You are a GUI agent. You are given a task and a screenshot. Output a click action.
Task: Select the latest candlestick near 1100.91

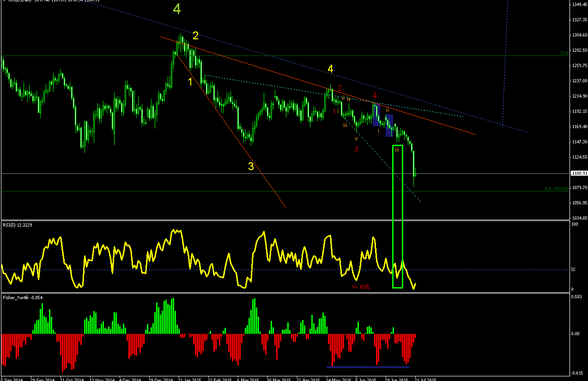point(415,175)
